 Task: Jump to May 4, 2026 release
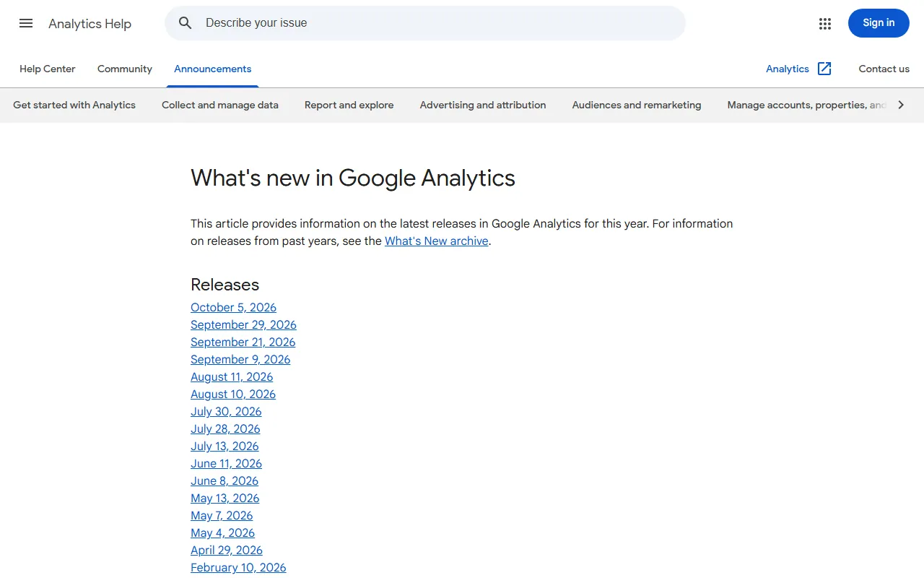pos(222,532)
